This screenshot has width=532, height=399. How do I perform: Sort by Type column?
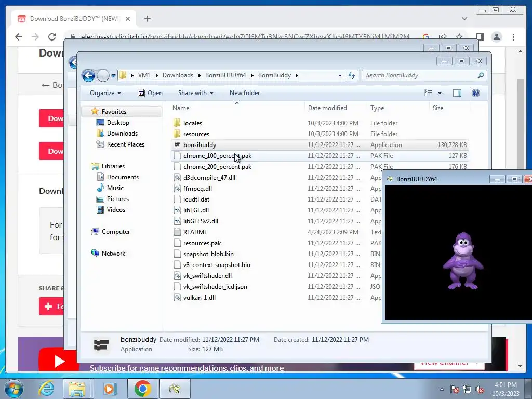pyautogui.click(x=377, y=108)
